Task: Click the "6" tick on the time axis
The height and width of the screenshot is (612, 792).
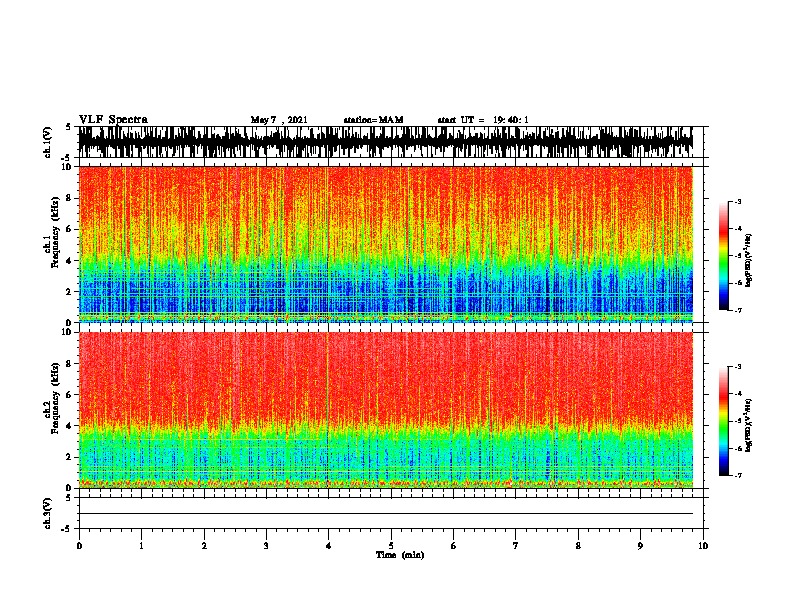Action: (453, 546)
